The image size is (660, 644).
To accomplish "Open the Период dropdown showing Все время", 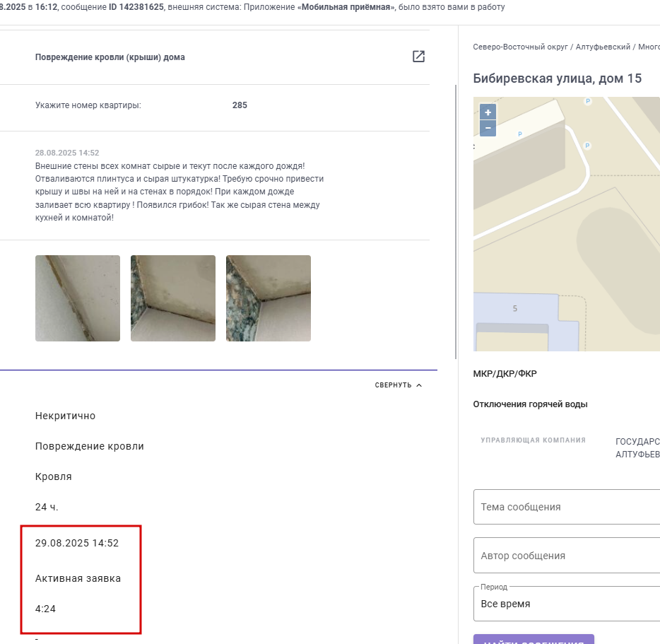I will 567,604.
